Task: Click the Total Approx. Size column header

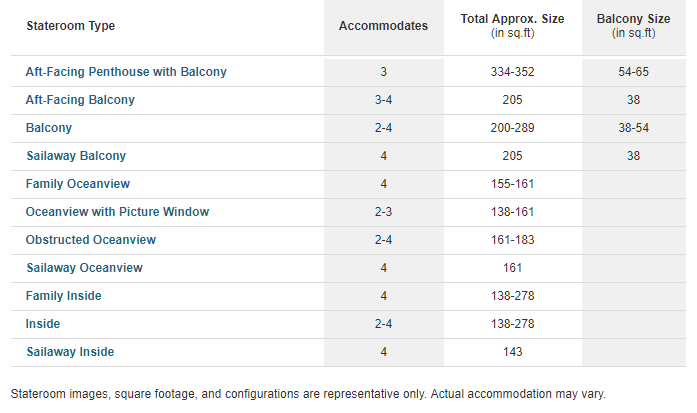Action: [513, 25]
